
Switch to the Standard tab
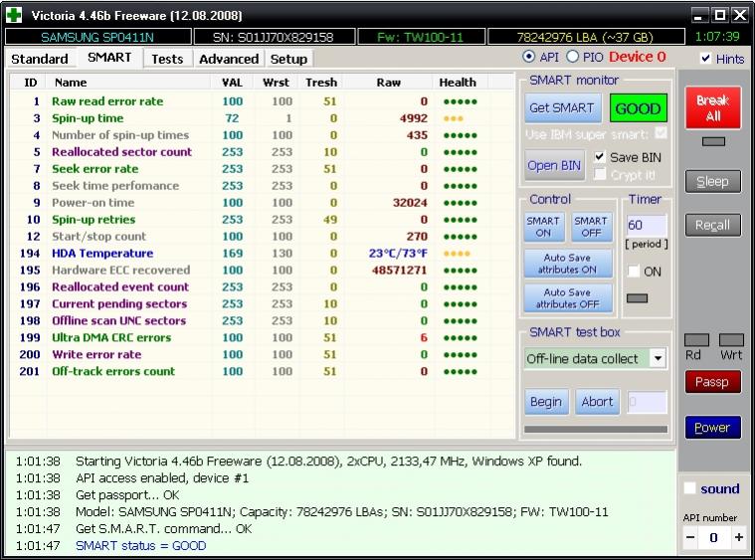click(x=40, y=59)
